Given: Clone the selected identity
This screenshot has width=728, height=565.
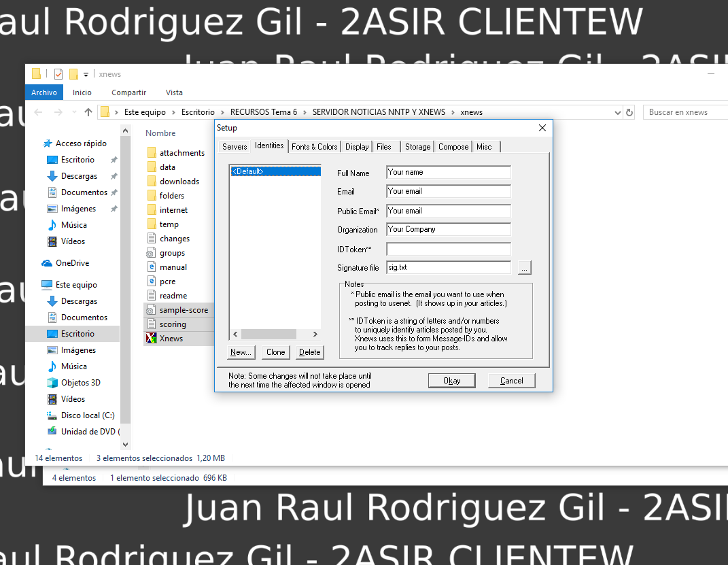Looking at the screenshot, I should pyautogui.click(x=276, y=352).
